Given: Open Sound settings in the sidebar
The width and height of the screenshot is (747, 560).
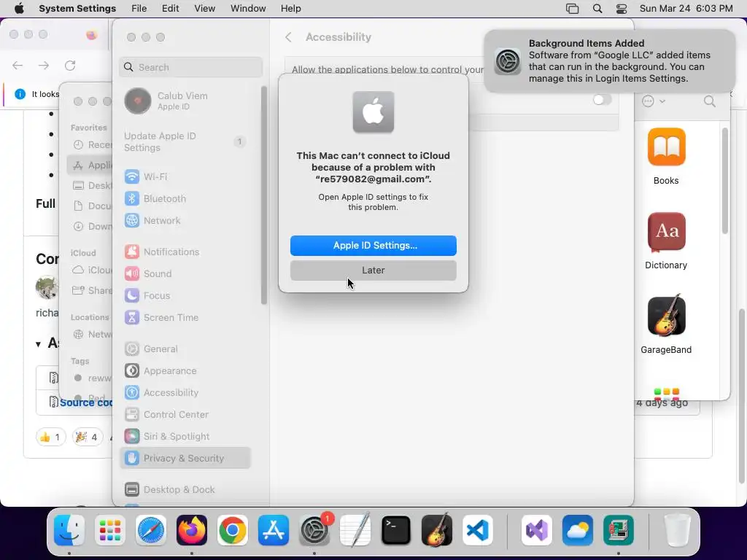Looking at the screenshot, I should click(x=185, y=274).
